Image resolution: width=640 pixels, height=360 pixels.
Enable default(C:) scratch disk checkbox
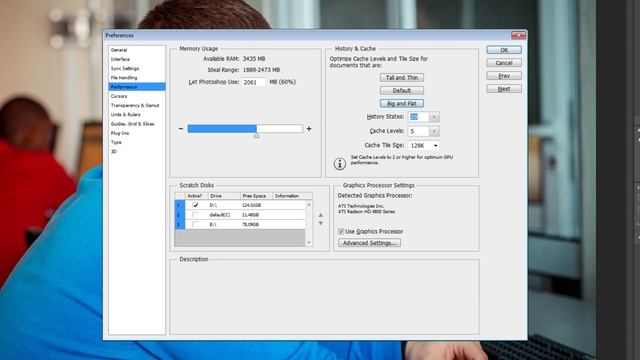(x=195, y=215)
